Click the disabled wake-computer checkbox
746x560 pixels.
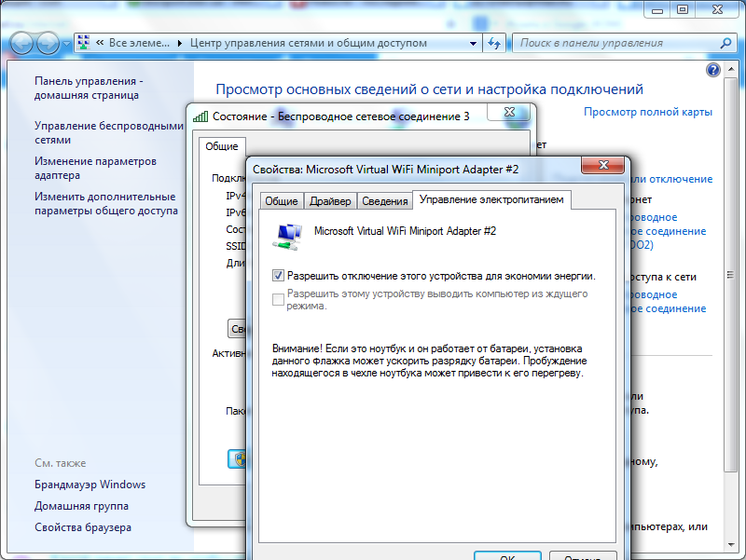click(x=278, y=299)
